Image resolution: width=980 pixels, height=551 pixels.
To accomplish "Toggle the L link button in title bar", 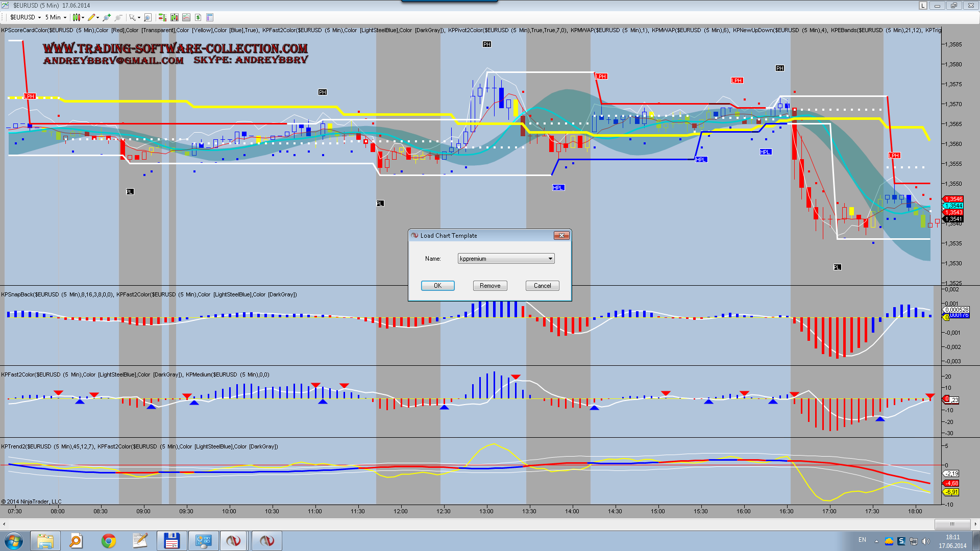I will pos(923,6).
